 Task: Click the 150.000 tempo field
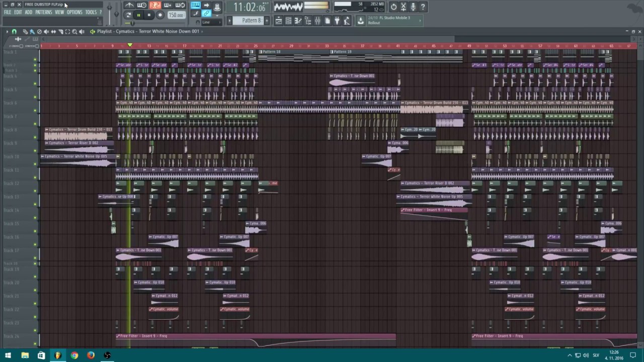pyautogui.click(x=176, y=15)
